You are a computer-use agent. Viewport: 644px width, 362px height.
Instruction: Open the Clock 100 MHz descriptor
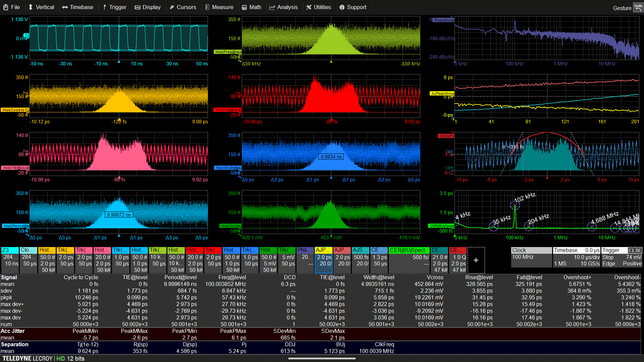pyautogui.click(x=531, y=257)
